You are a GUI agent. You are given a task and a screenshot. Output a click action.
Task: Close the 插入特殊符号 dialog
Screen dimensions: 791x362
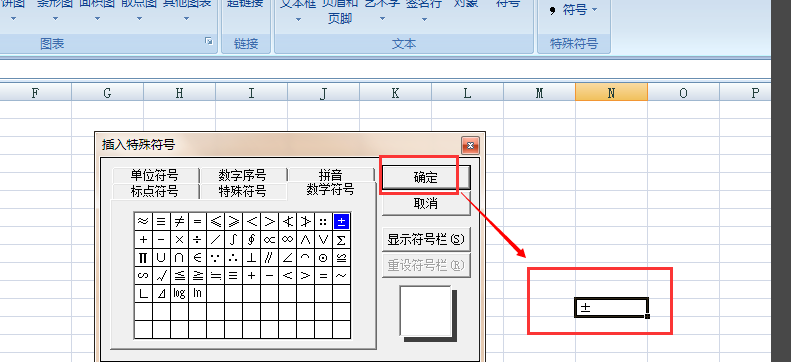[x=470, y=146]
